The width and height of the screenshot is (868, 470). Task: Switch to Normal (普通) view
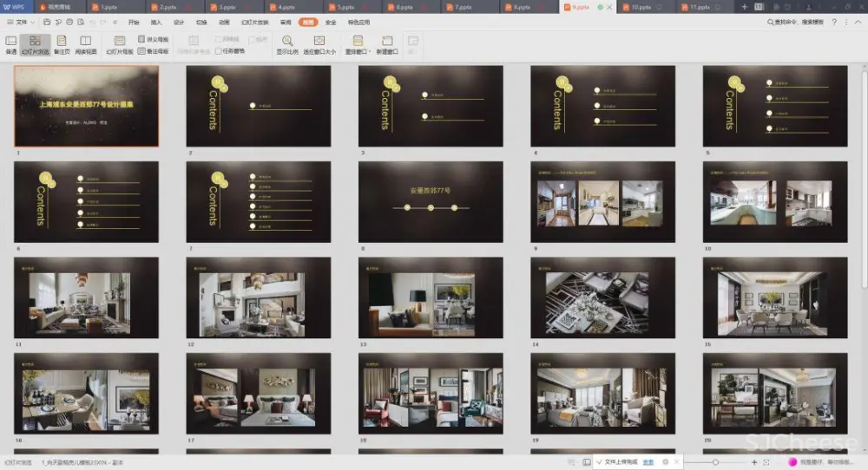11,44
